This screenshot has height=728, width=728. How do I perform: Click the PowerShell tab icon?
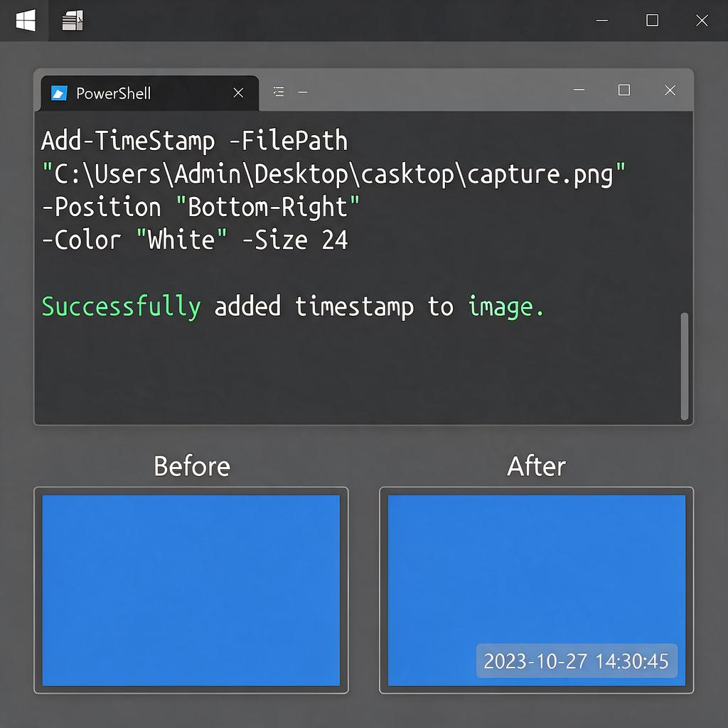(59, 93)
